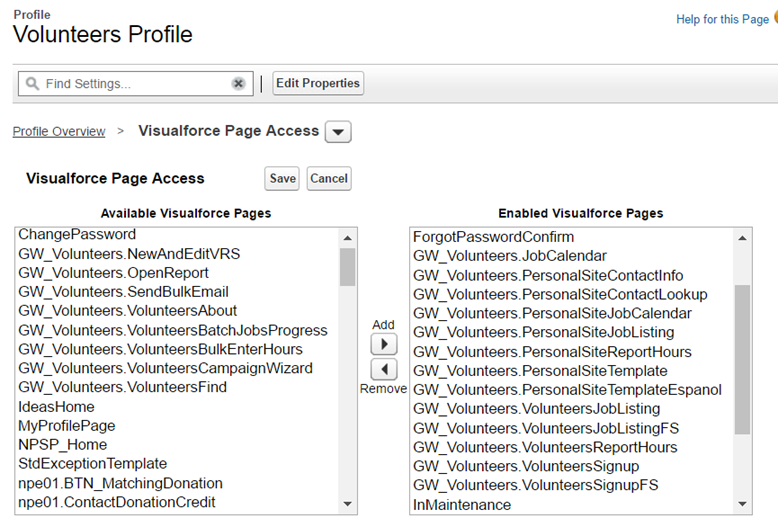Save the Visualforce page access changes
778x527 pixels.
(282, 178)
